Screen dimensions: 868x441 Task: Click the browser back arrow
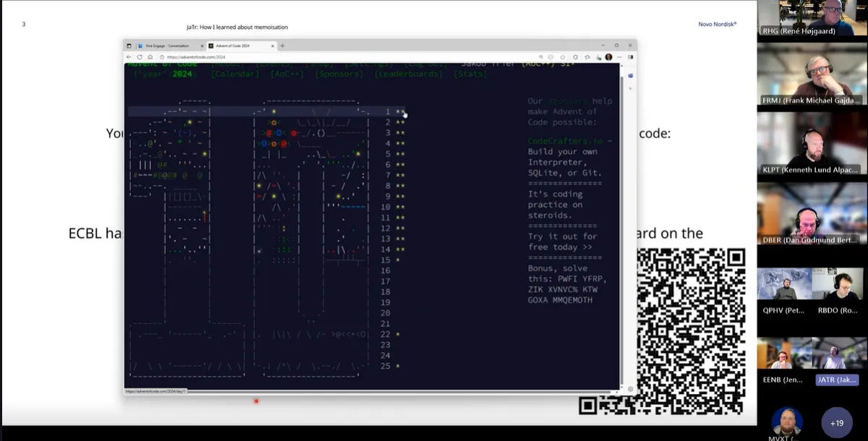(x=129, y=56)
